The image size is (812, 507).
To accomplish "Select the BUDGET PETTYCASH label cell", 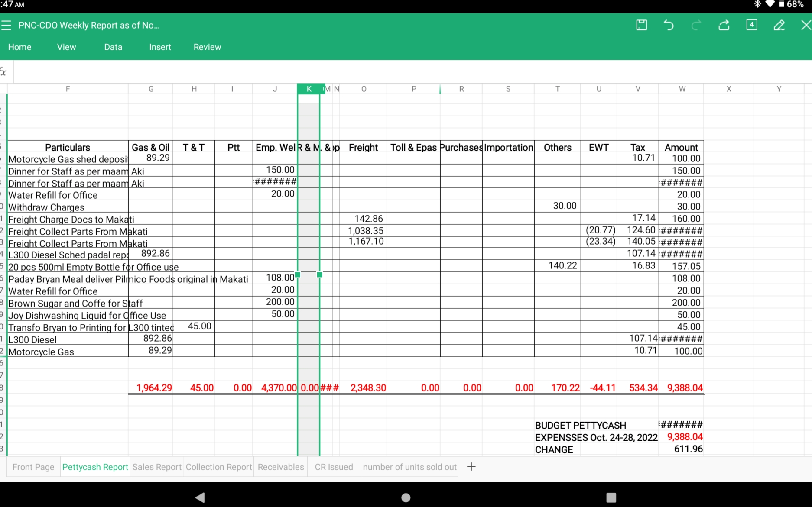I will coord(581,425).
